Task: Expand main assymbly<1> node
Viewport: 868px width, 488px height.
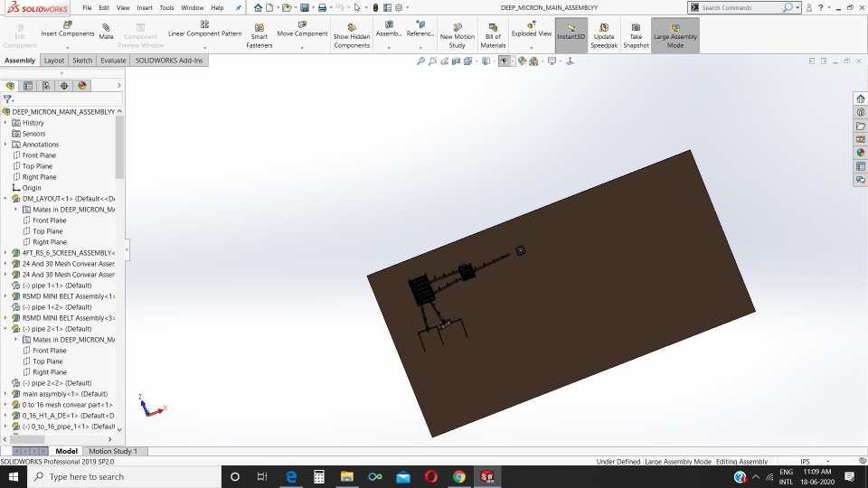Action: (5, 393)
